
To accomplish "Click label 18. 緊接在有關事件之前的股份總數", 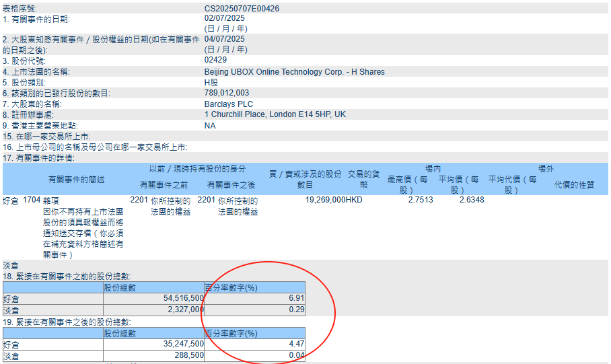I will click(67, 277).
